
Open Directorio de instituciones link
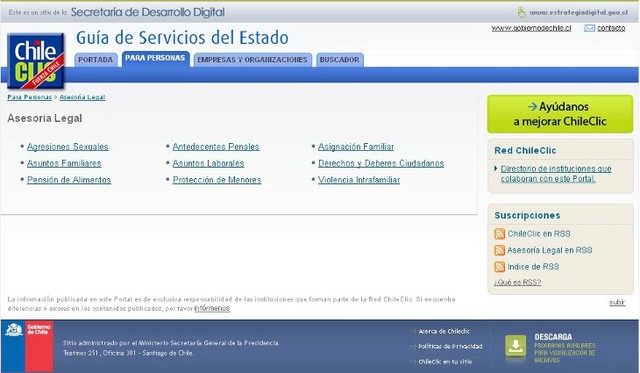tap(556, 174)
